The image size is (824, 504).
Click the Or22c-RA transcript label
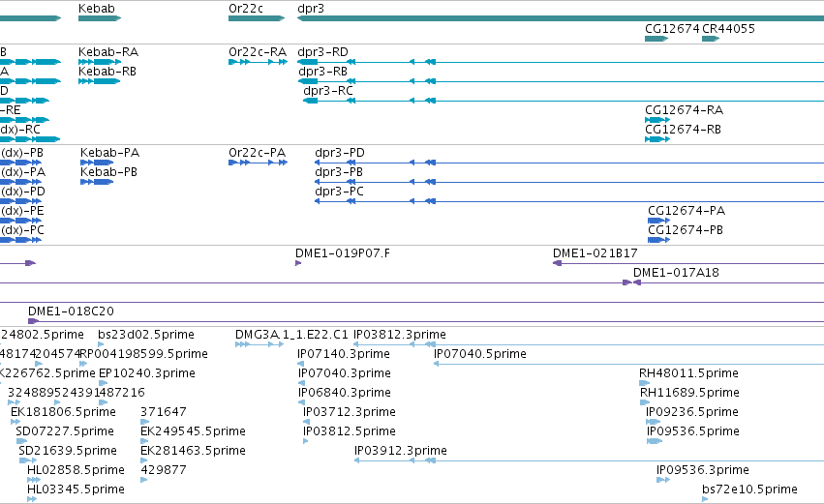(x=258, y=52)
